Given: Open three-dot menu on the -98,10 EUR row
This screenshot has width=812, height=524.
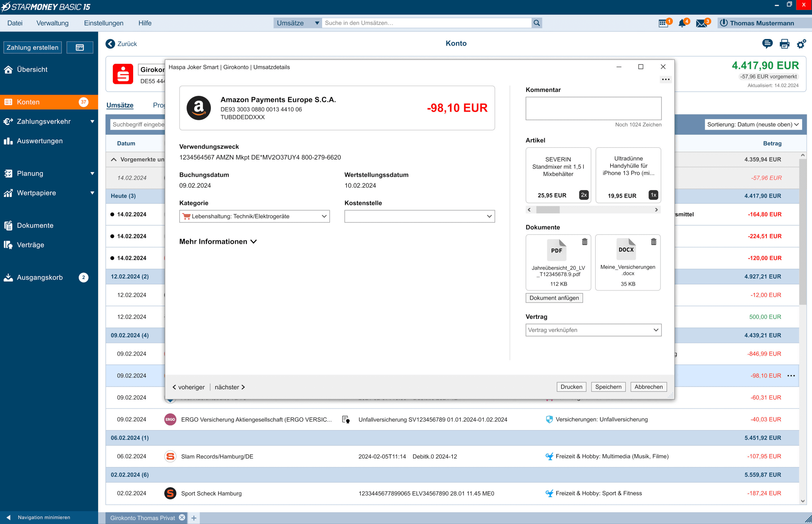Looking at the screenshot, I should click(x=791, y=376).
